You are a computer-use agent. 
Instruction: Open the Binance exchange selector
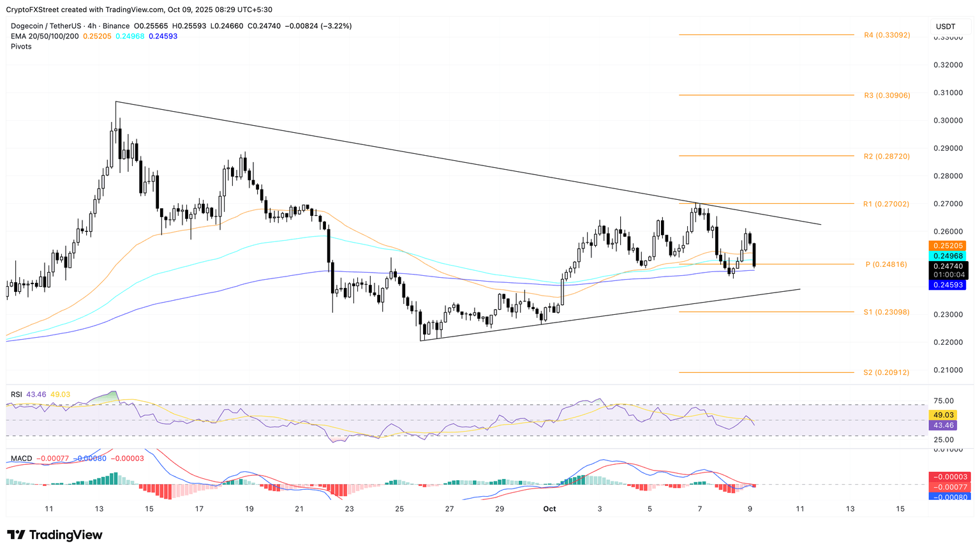pos(117,26)
